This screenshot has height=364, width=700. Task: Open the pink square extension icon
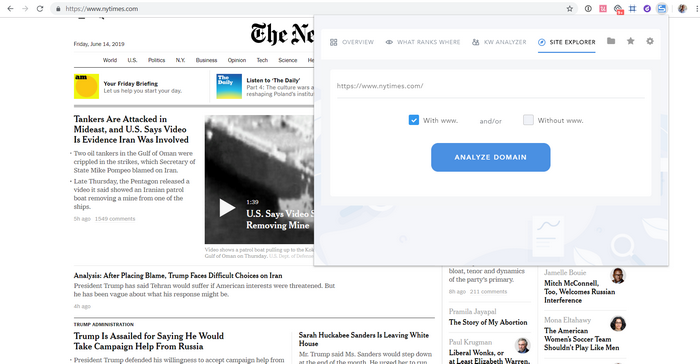coord(603,8)
